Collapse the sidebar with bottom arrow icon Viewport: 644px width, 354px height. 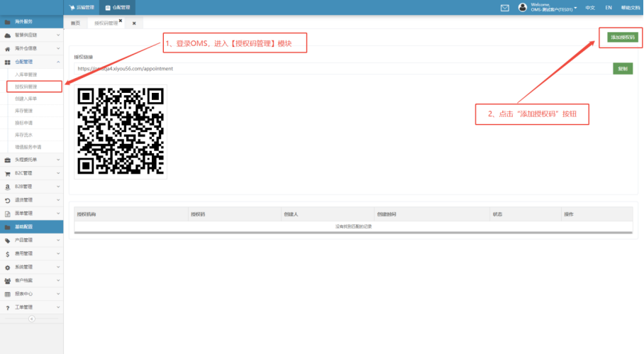[31, 319]
